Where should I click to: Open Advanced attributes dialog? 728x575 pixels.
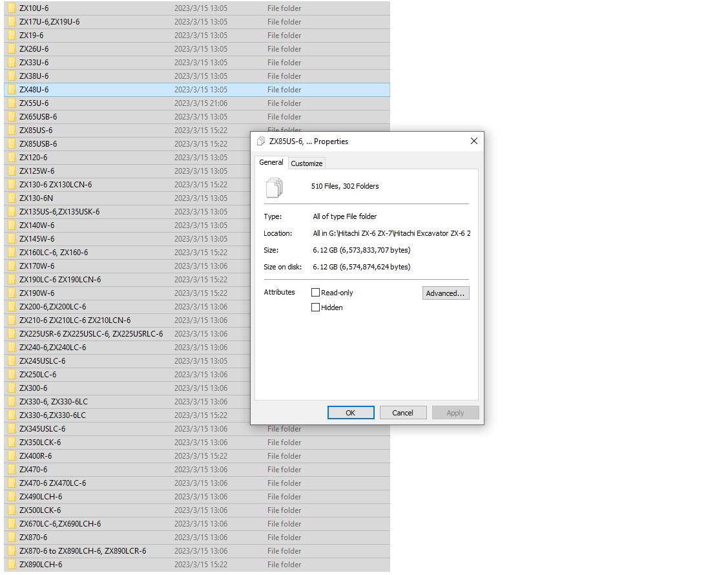tap(446, 293)
